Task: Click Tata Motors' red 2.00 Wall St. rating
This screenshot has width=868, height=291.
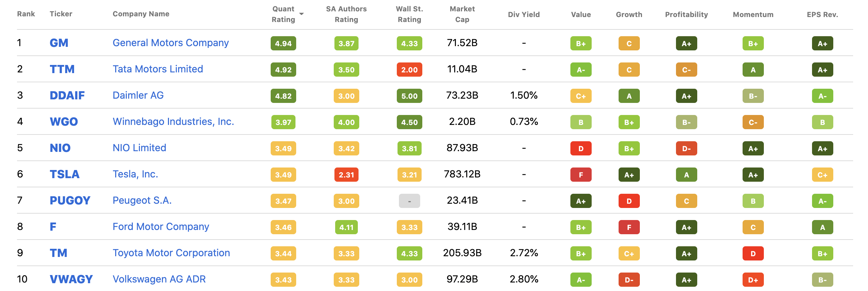Action: coord(409,70)
